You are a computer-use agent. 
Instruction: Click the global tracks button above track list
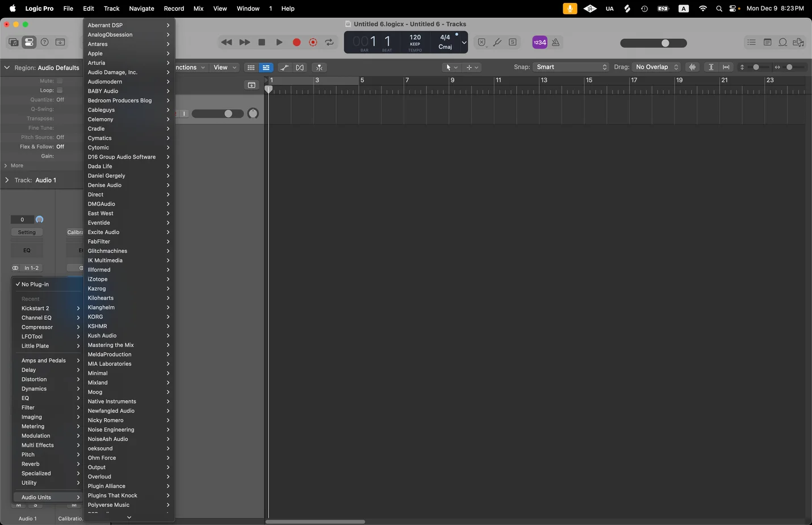point(252,85)
